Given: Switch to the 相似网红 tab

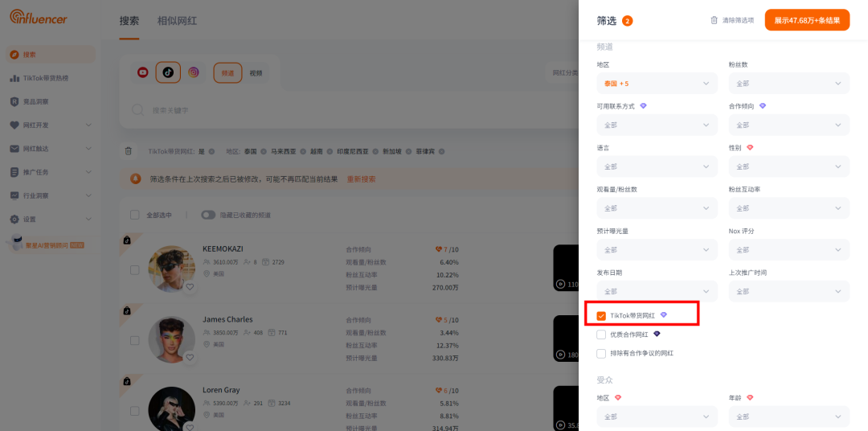Looking at the screenshot, I should pos(177,21).
